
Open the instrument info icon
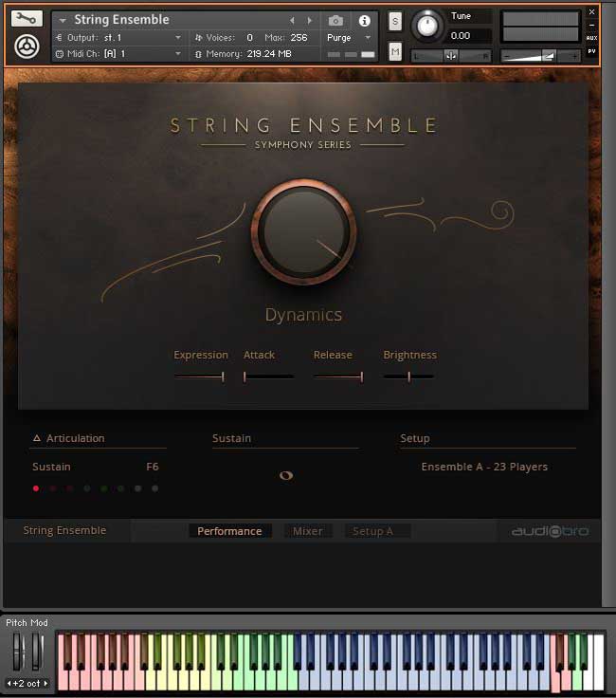[364, 20]
